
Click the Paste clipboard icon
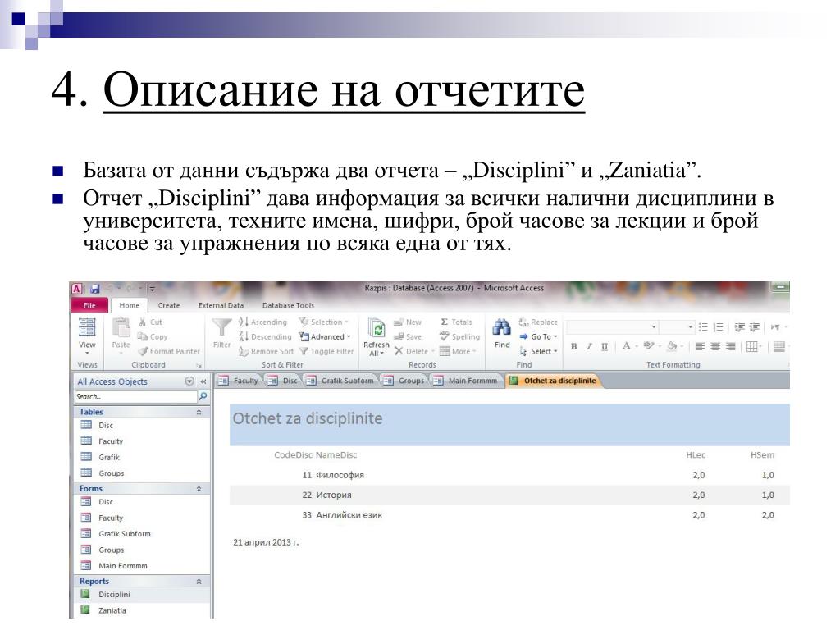tap(121, 328)
